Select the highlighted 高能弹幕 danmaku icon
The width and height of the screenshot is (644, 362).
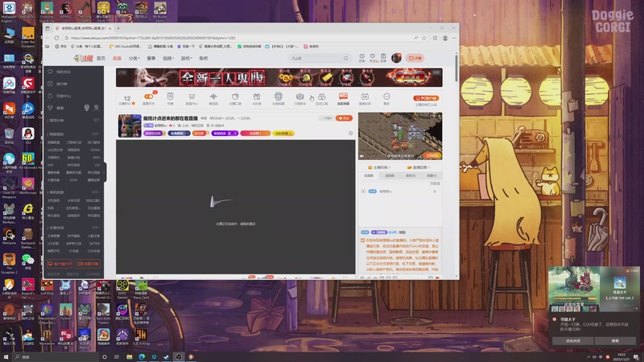point(344,97)
